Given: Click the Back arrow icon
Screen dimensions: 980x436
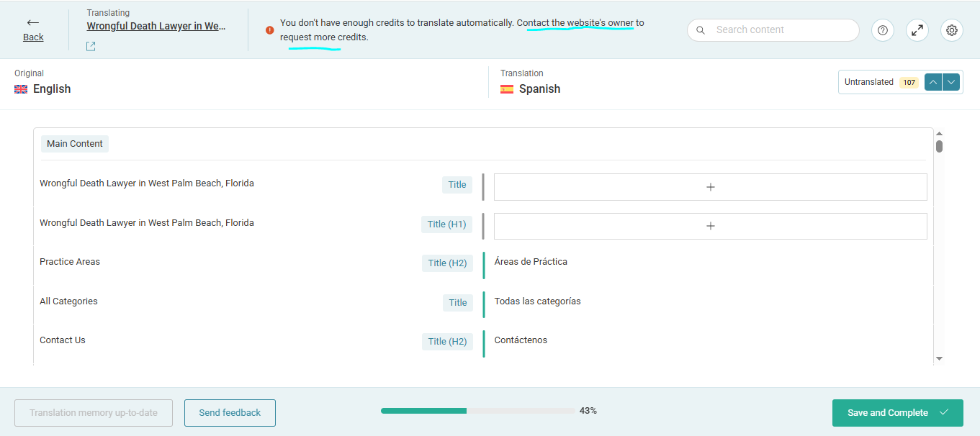Looking at the screenshot, I should pyautogui.click(x=33, y=23).
